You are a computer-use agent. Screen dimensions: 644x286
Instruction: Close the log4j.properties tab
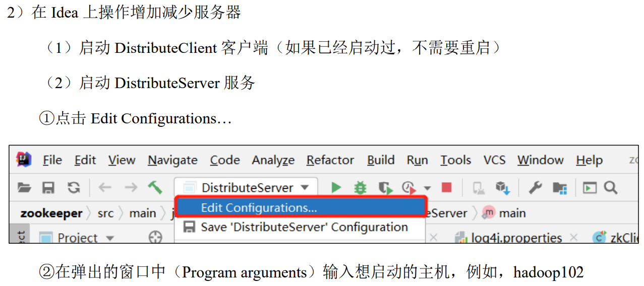[x=573, y=238]
